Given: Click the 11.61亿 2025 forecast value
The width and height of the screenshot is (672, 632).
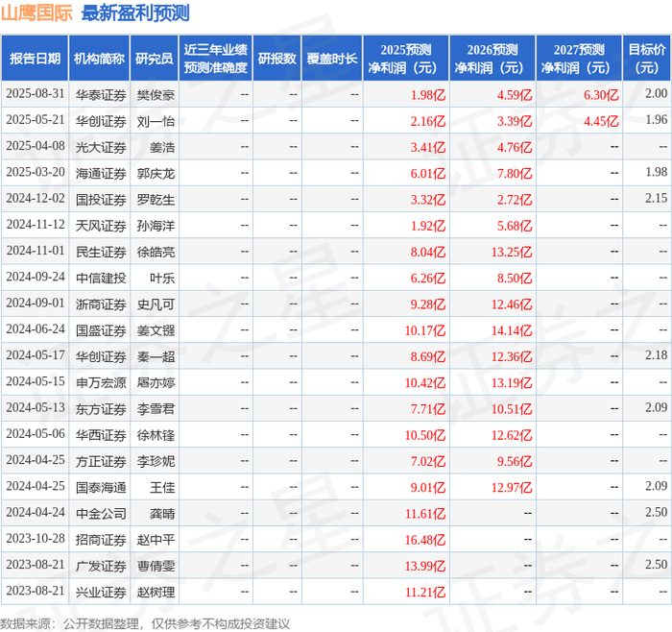Looking at the screenshot, I should tap(425, 513).
